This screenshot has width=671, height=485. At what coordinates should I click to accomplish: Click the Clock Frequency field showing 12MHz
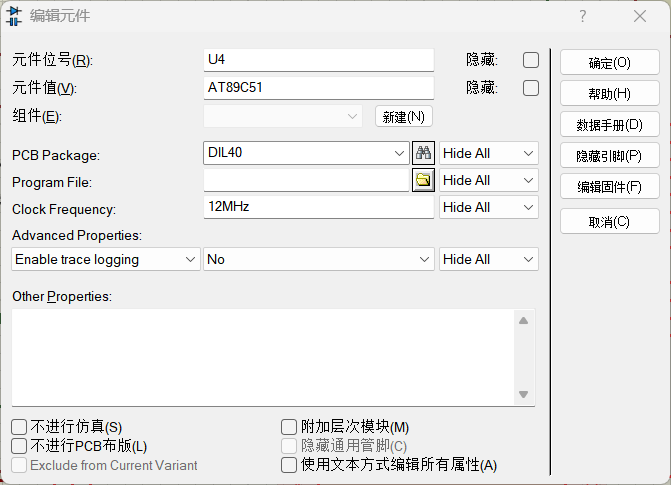click(319, 207)
